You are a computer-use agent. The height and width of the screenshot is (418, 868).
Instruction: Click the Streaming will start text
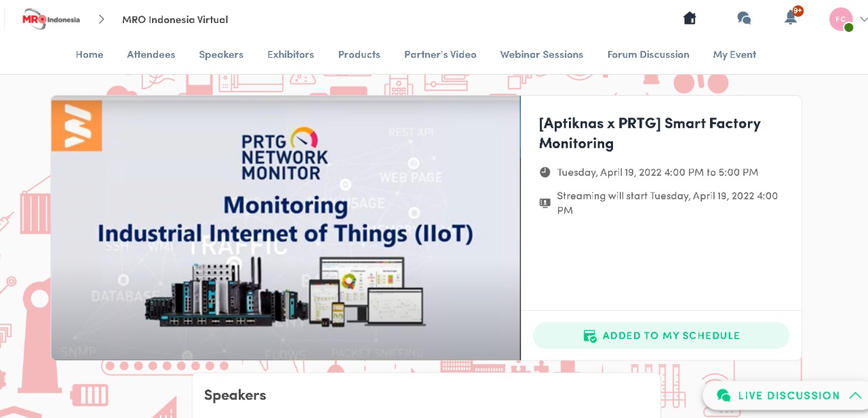point(667,203)
